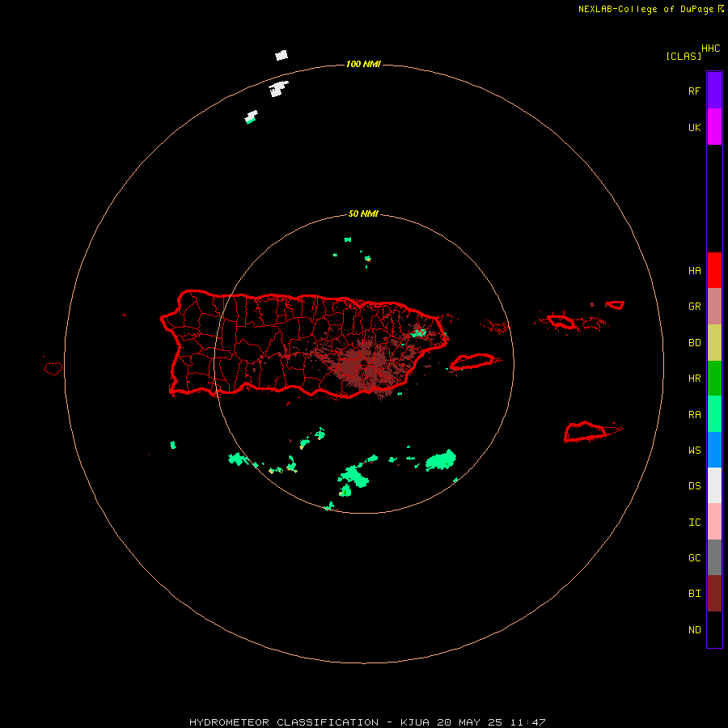Click the RF purple legend swatch
The image size is (728, 728).
click(714, 90)
